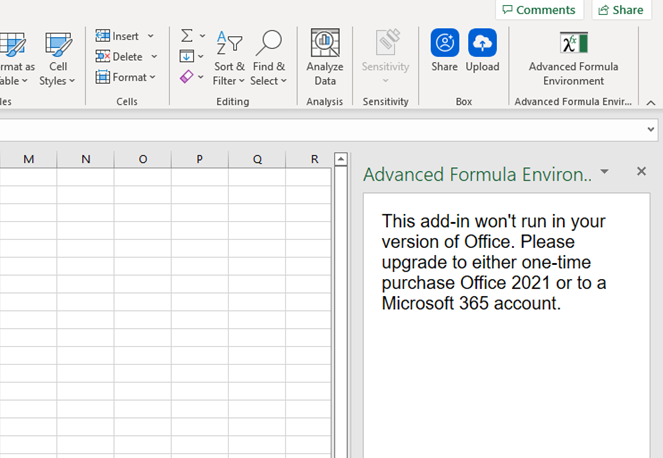
Task: Click the "Editing" group label
Action: pos(233,101)
